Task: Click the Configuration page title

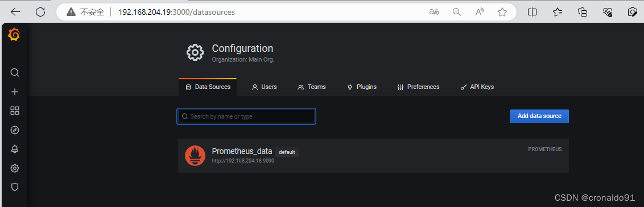Action: (x=242, y=48)
